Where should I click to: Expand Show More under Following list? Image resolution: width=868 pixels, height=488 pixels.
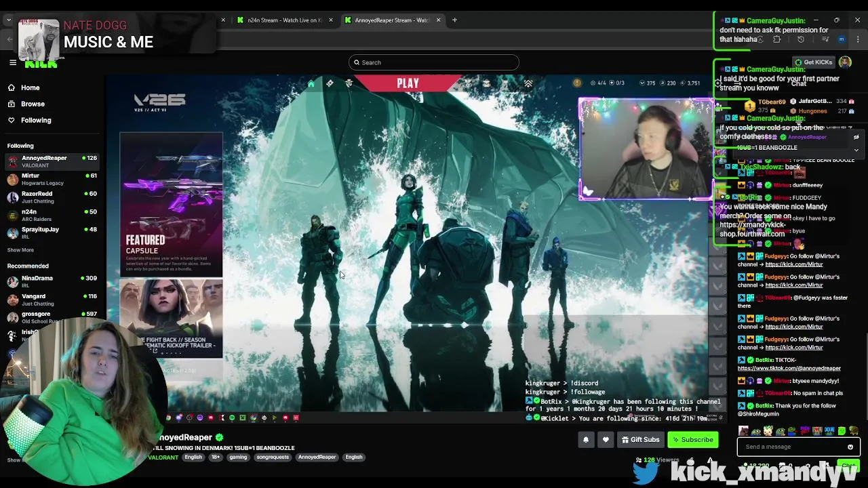[20, 250]
